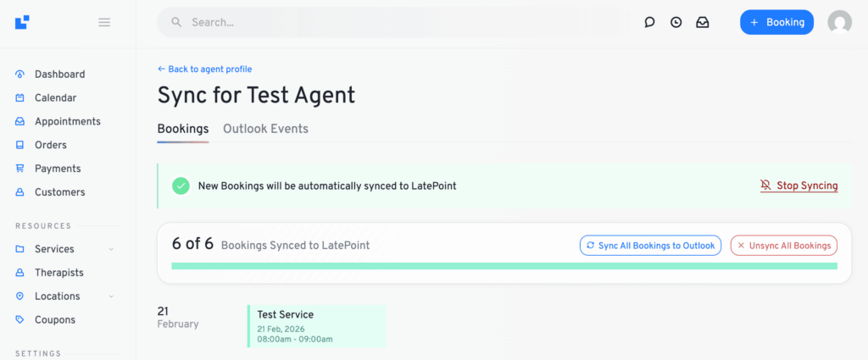Viewport: 868px width, 360px height.
Task: Click the Dashboard sidebar icon
Action: pos(20,75)
